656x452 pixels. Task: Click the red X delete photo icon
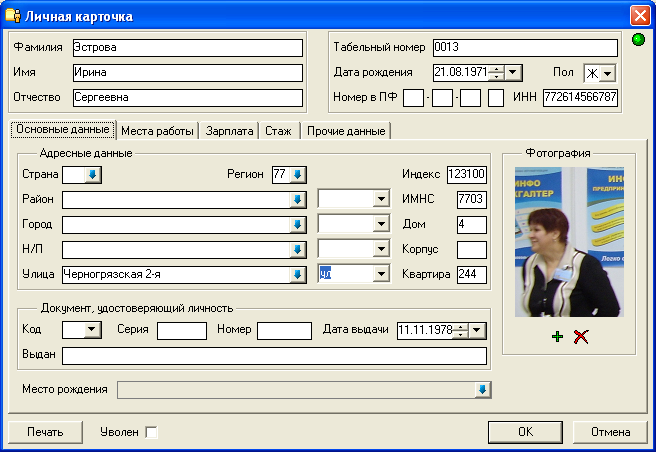[581, 336]
